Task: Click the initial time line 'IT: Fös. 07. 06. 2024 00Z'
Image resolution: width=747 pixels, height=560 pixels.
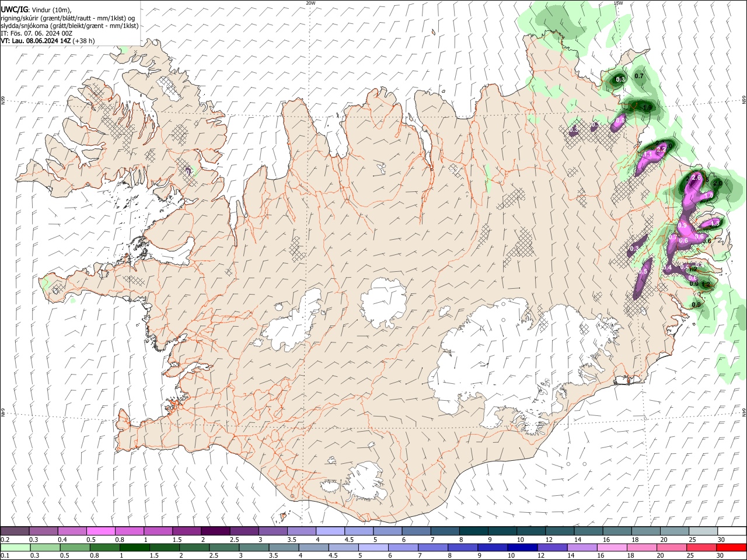Action: click(37, 33)
